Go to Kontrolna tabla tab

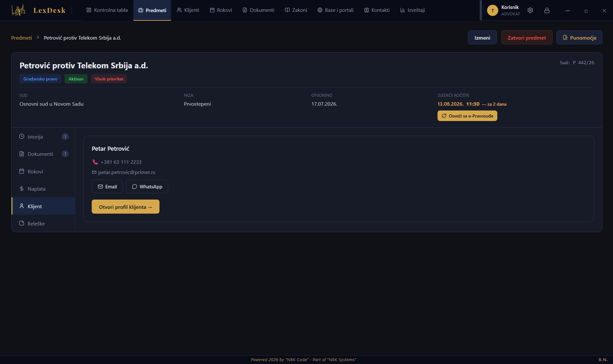coord(107,10)
